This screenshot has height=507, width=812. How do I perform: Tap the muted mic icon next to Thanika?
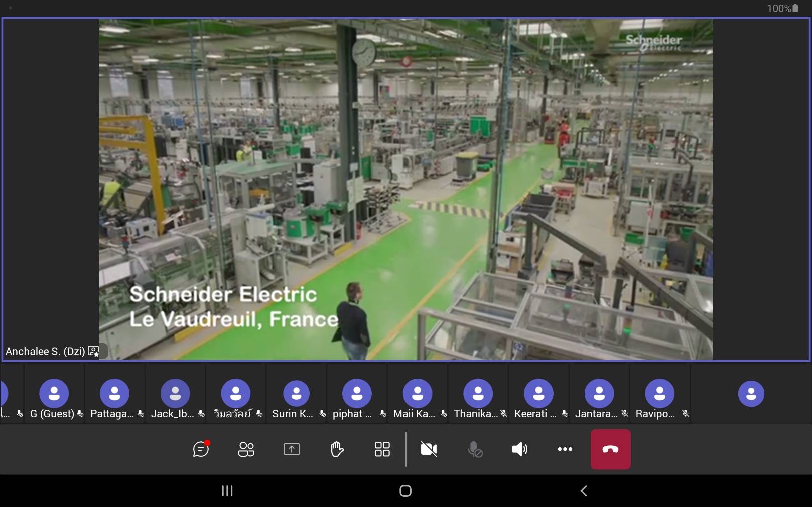pos(503,414)
